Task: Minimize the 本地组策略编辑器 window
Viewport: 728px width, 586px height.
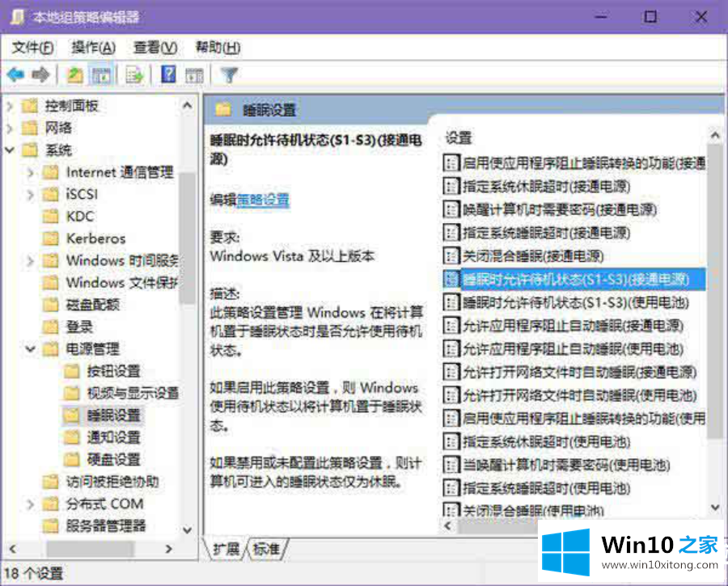Action: [x=601, y=17]
